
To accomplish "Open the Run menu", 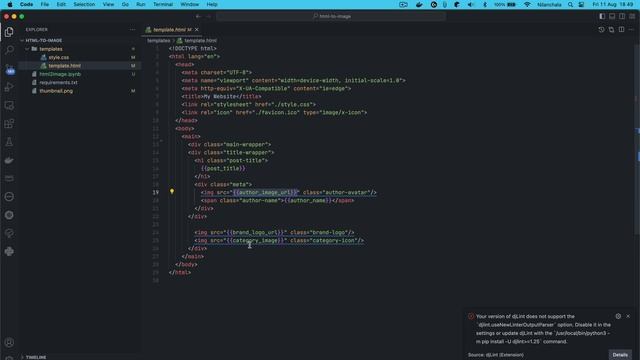I will click(141, 4).
